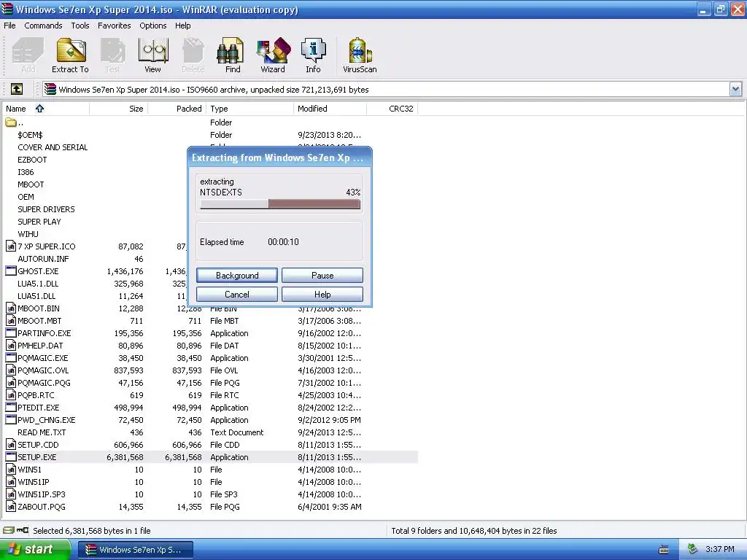Screen dimensions: 747x560
Task: Click the greyed Test toolbar icon
Action: click(x=113, y=50)
